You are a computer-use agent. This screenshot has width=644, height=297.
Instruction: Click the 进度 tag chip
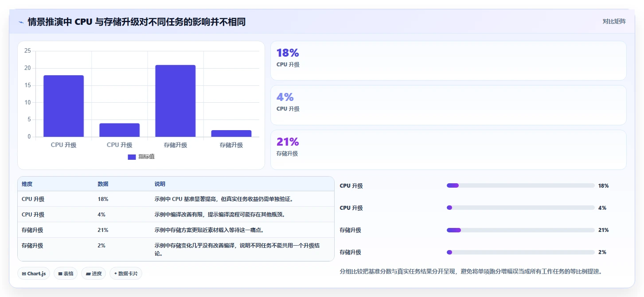click(x=94, y=274)
